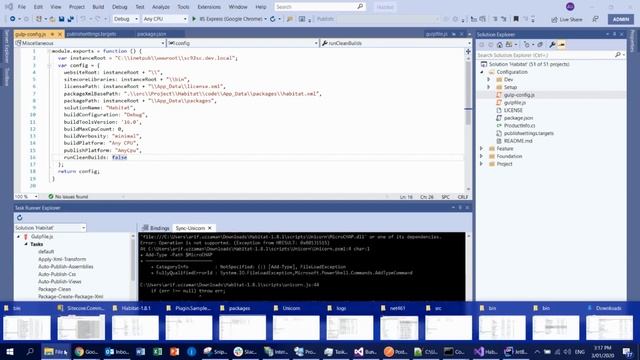Open Postman from the taskbar

(395, 351)
